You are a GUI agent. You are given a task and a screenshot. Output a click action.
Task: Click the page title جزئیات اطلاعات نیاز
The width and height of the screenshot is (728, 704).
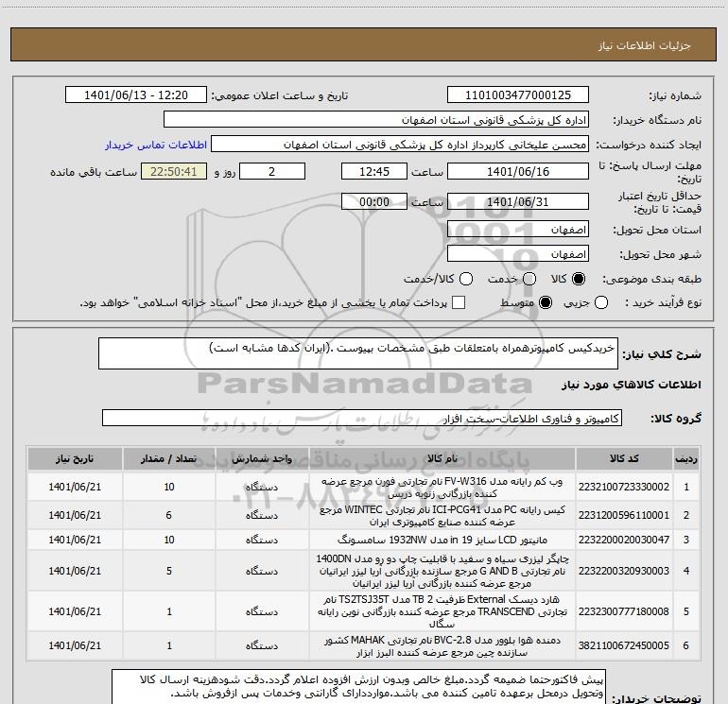645,45
